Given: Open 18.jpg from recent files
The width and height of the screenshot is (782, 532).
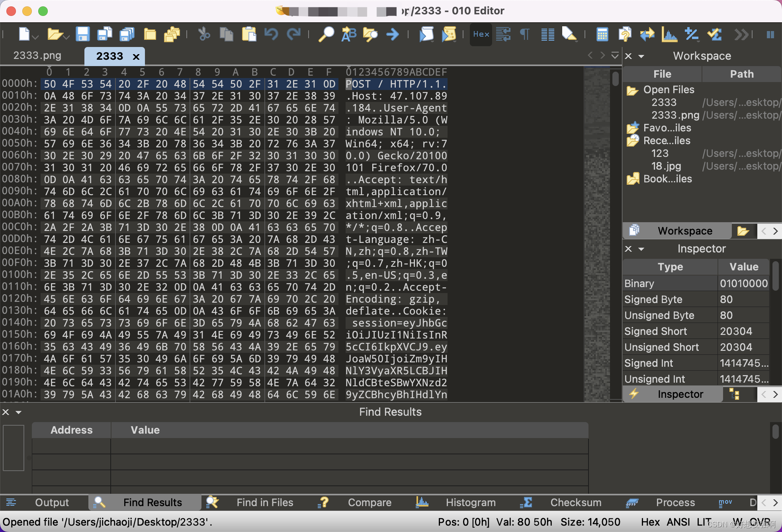Looking at the screenshot, I should pyautogui.click(x=666, y=166).
